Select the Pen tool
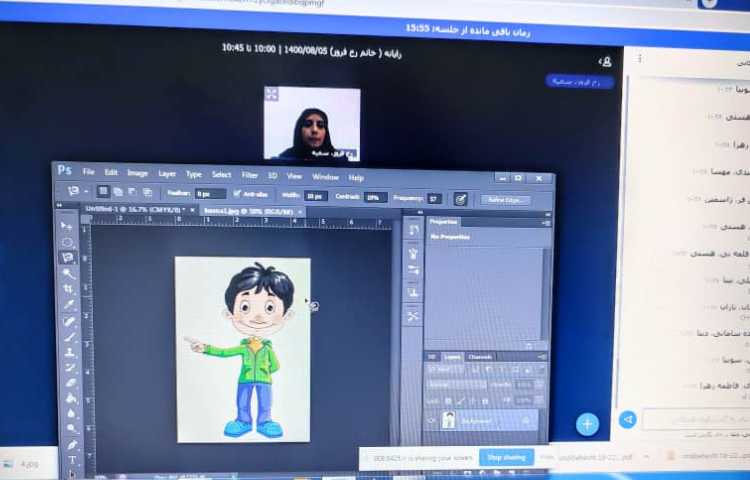The image size is (750, 480). pyautogui.click(x=72, y=444)
